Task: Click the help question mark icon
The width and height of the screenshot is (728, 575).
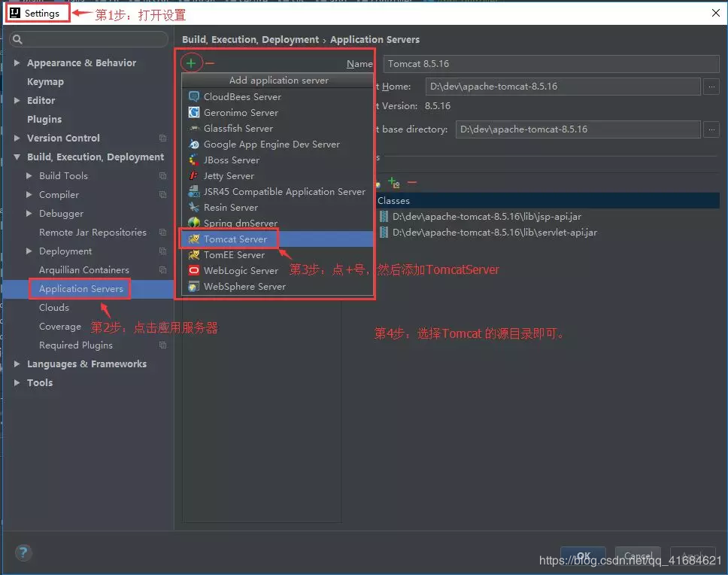Action: 23,552
